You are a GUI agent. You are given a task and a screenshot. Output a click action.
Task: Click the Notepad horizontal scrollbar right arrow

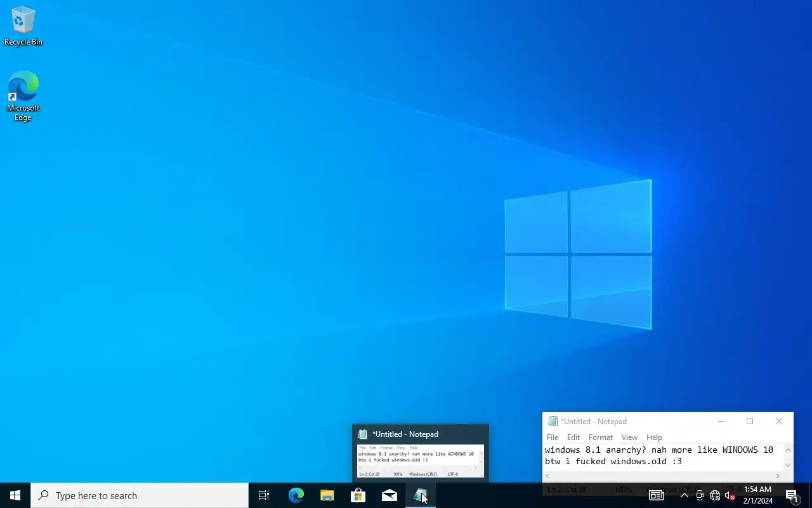pos(778,476)
